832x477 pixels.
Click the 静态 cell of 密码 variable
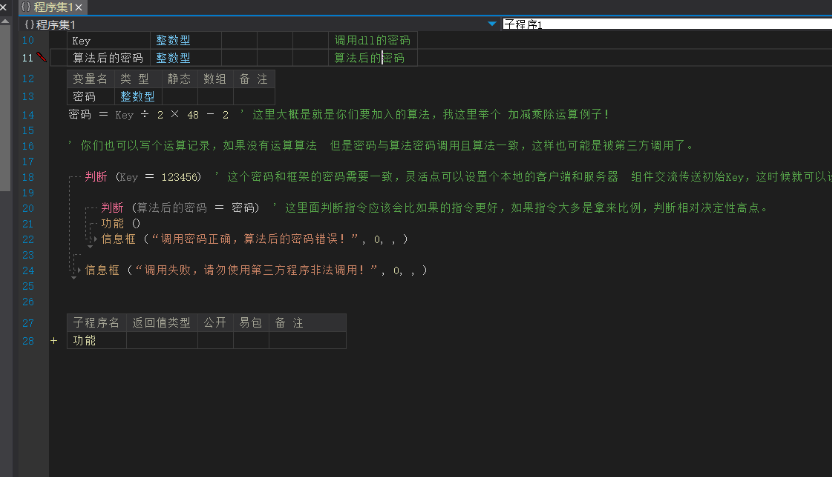tap(178, 97)
